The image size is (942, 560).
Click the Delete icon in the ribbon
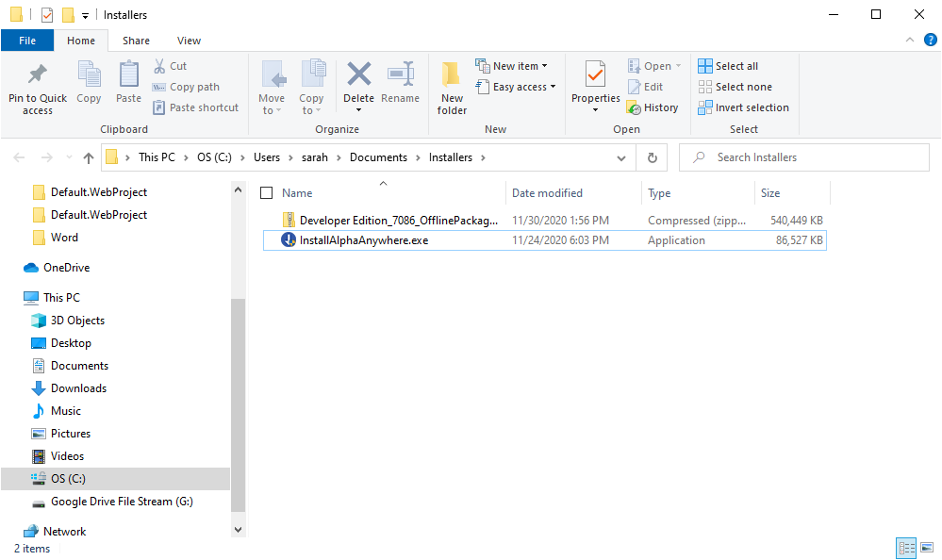point(358,75)
